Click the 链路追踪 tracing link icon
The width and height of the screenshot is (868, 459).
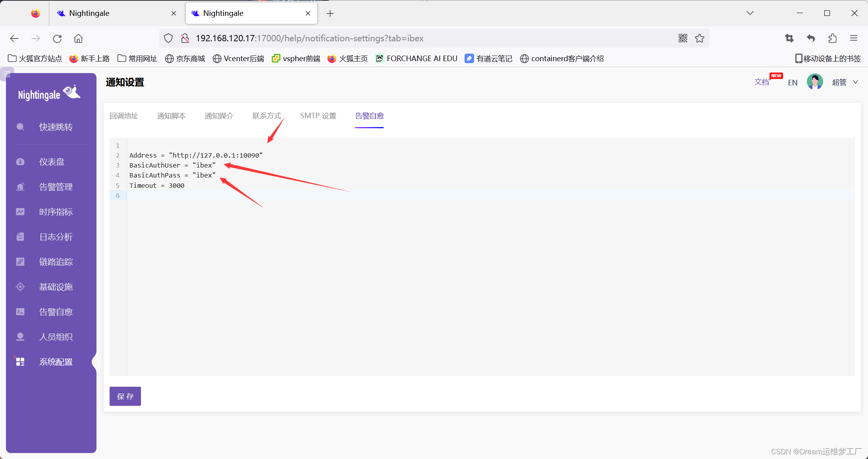(x=20, y=262)
